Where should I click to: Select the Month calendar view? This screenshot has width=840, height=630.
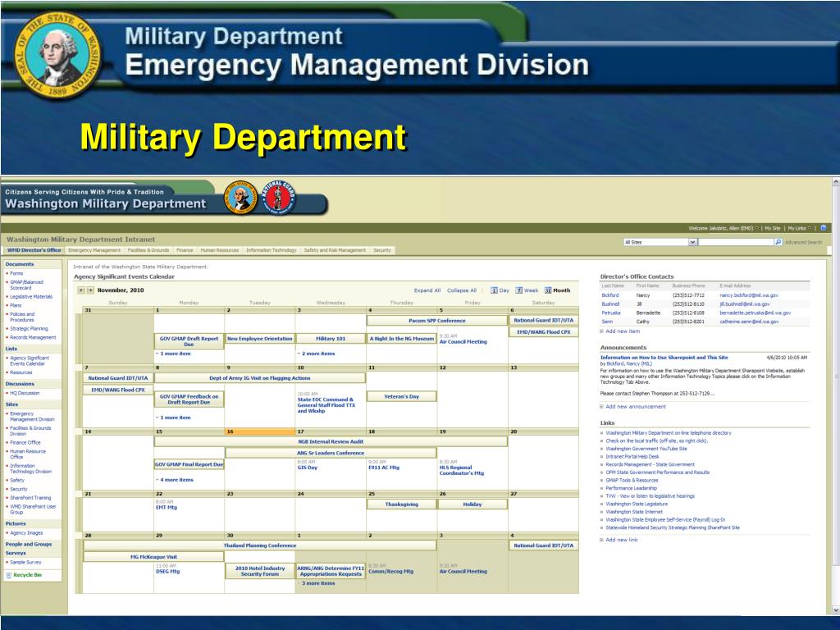(557, 290)
